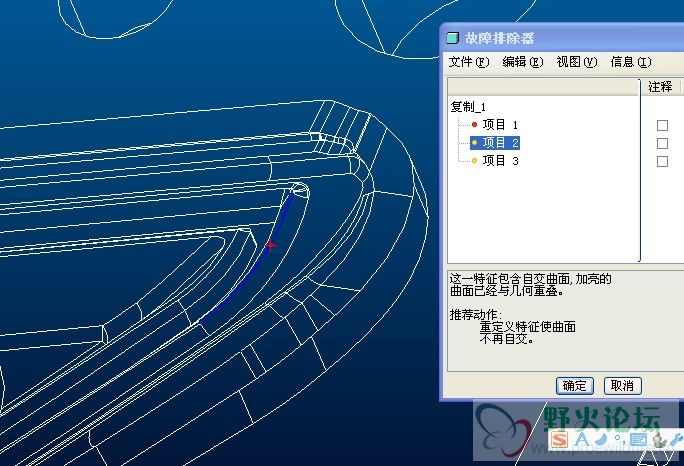Confirm with the 确定 button
The image size is (684, 466).
point(575,386)
